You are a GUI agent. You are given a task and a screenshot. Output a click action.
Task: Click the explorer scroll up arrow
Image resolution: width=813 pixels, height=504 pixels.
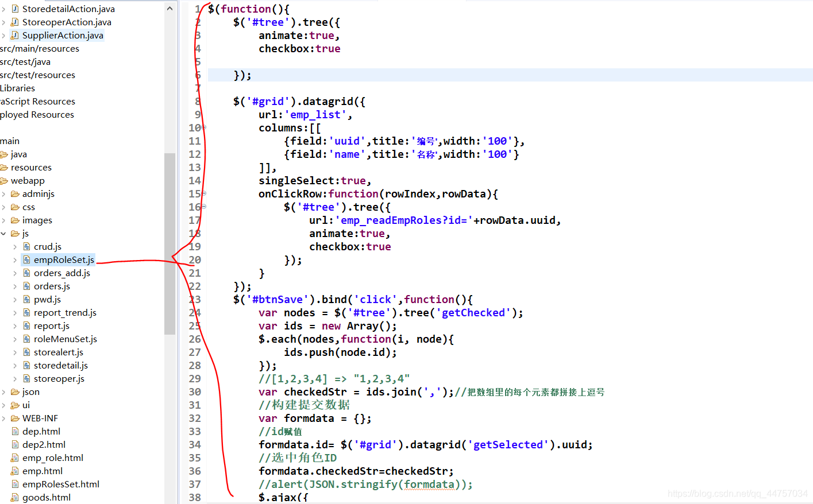pos(169,8)
